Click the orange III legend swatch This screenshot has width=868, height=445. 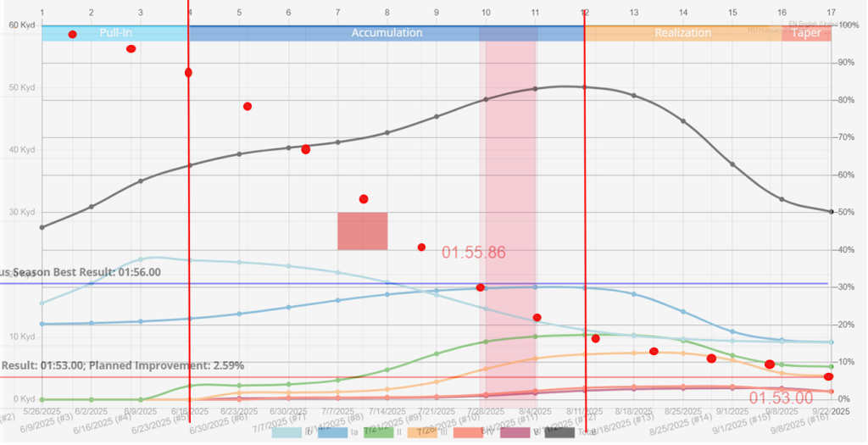[x=423, y=432]
